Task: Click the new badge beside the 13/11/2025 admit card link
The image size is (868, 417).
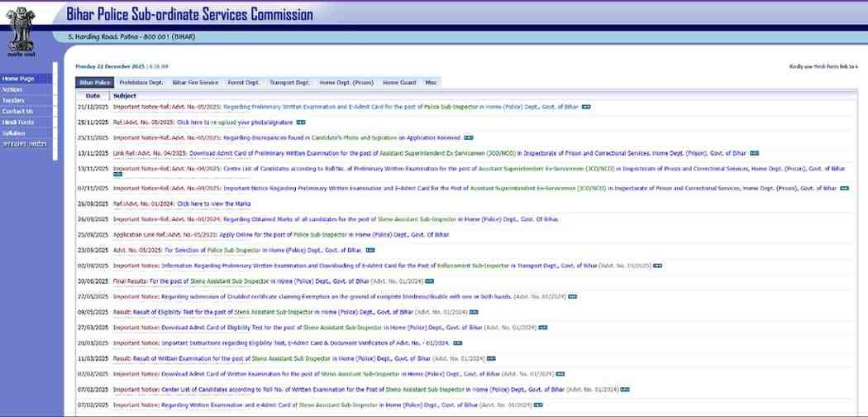Action: (x=754, y=153)
